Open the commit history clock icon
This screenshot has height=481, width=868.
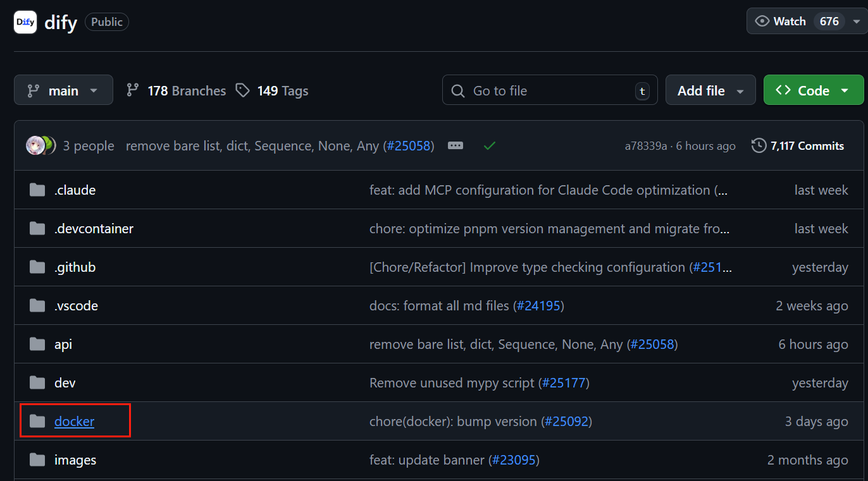(x=759, y=146)
